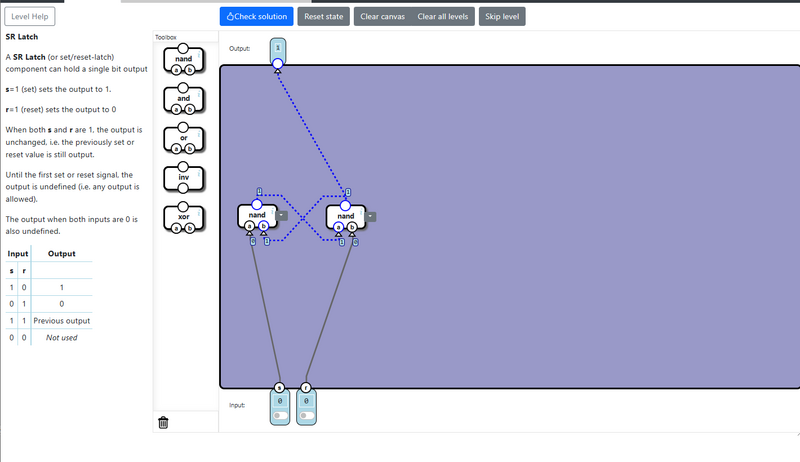
Task: Click the r input value display showing 0
Action: pos(306,401)
